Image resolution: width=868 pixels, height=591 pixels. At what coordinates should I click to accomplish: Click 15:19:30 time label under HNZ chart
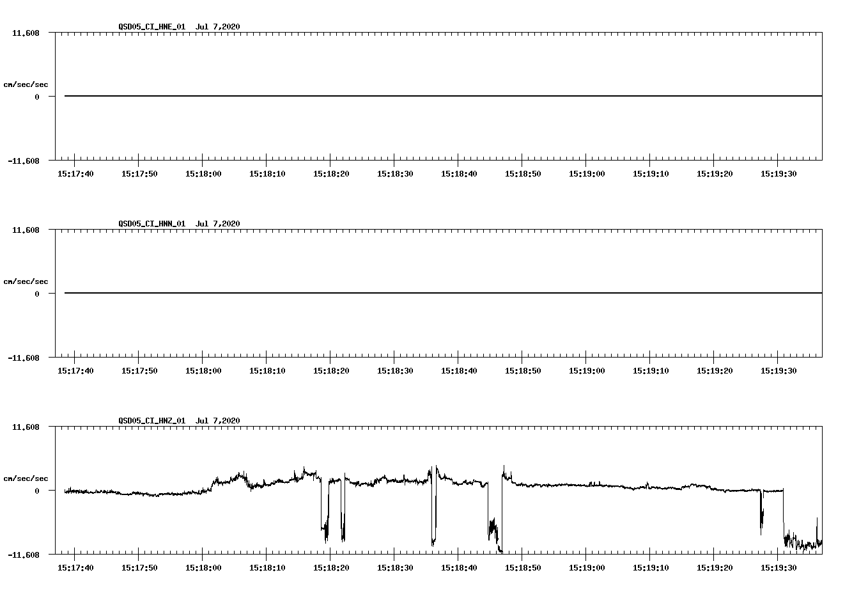tap(779, 568)
